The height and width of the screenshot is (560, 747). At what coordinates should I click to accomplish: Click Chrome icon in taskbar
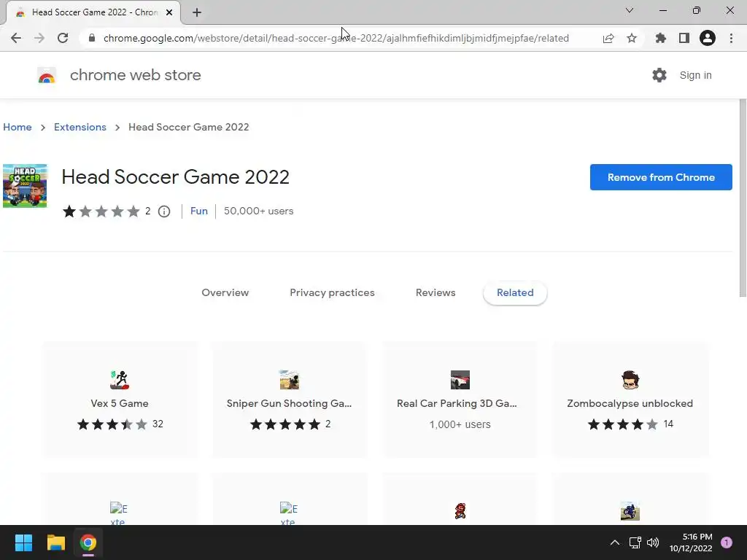coord(88,542)
